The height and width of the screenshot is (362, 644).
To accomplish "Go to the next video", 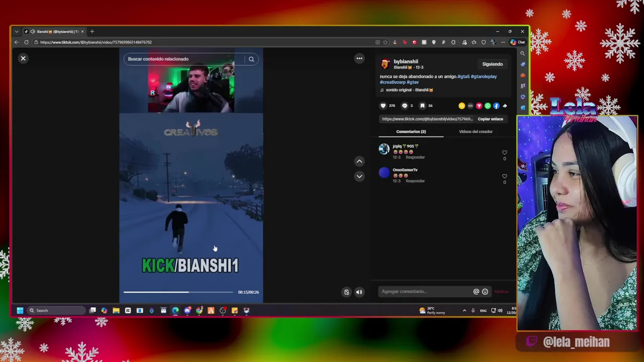I will pos(359,176).
